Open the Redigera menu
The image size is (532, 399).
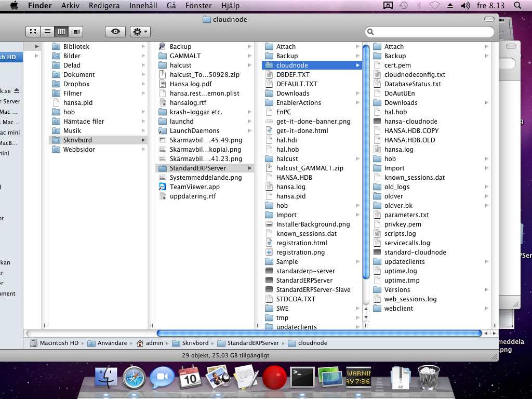(x=104, y=5)
